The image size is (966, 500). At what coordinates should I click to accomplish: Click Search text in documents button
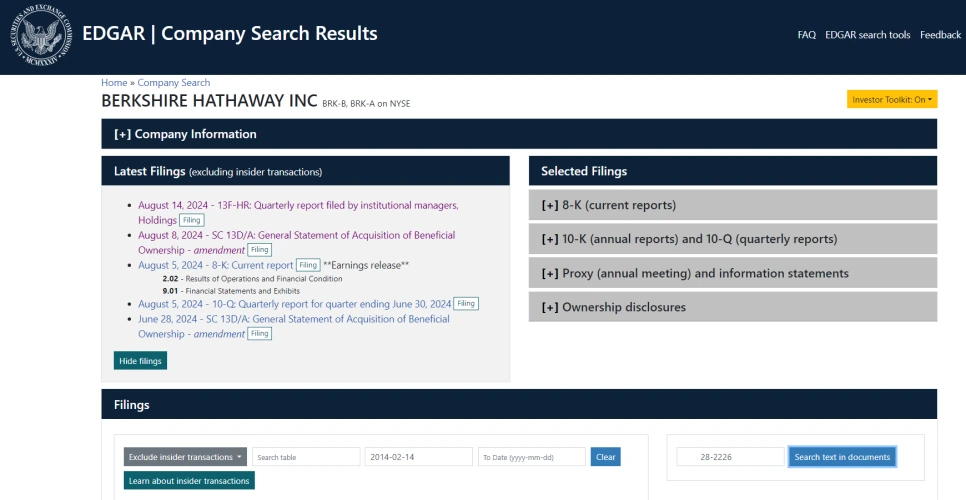[x=842, y=457]
